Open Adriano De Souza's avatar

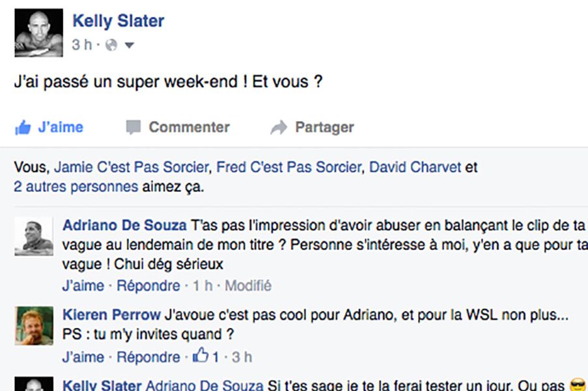[33, 236]
